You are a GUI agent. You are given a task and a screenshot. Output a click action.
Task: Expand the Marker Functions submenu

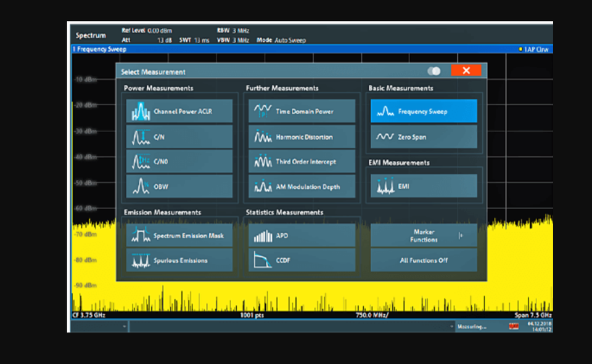[x=424, y=235]
